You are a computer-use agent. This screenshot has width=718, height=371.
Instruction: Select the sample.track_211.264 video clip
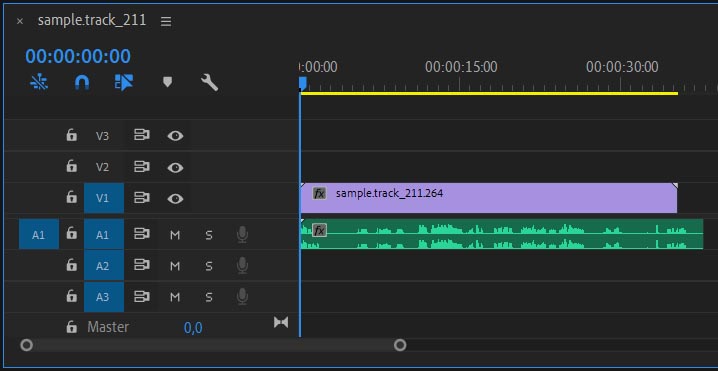click(489, 198)
